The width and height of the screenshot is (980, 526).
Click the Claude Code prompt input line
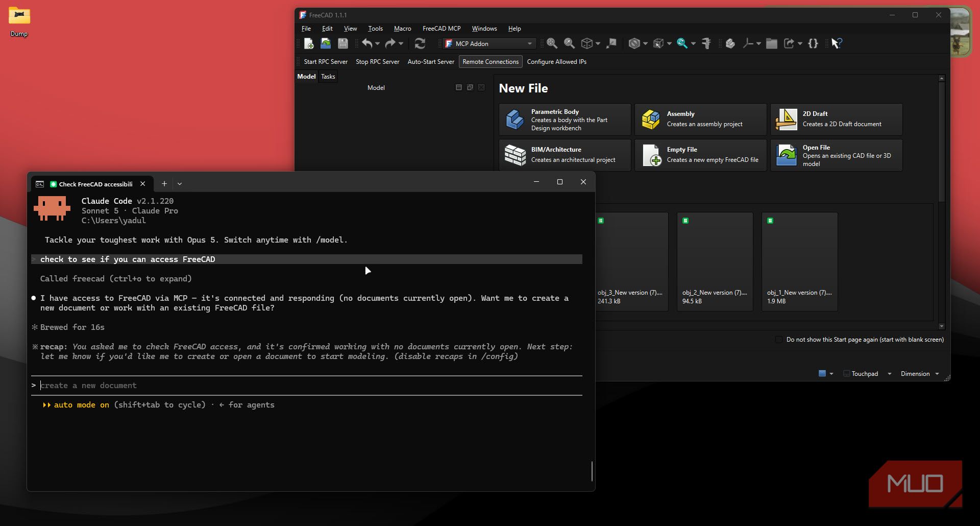pyautogui.click(x=306, y=386)
